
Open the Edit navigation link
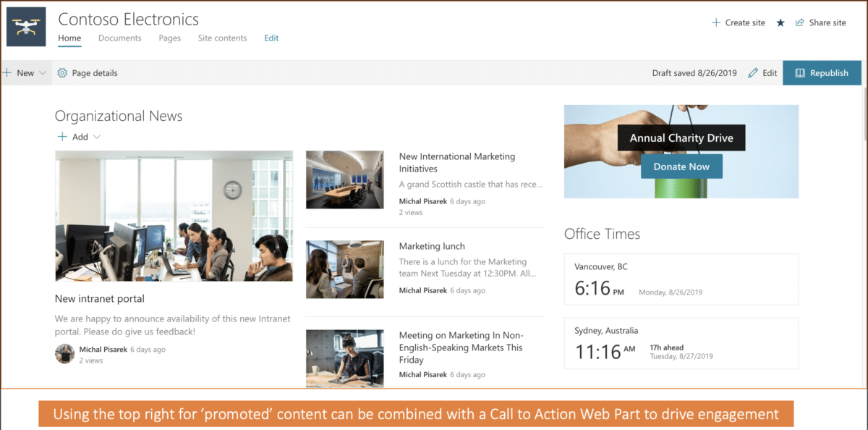coord(271,38)
